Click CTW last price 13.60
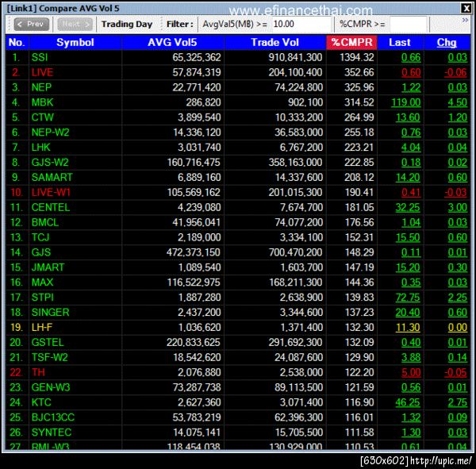The width and height of the screenshot is (476, 469). coord(408,117)
